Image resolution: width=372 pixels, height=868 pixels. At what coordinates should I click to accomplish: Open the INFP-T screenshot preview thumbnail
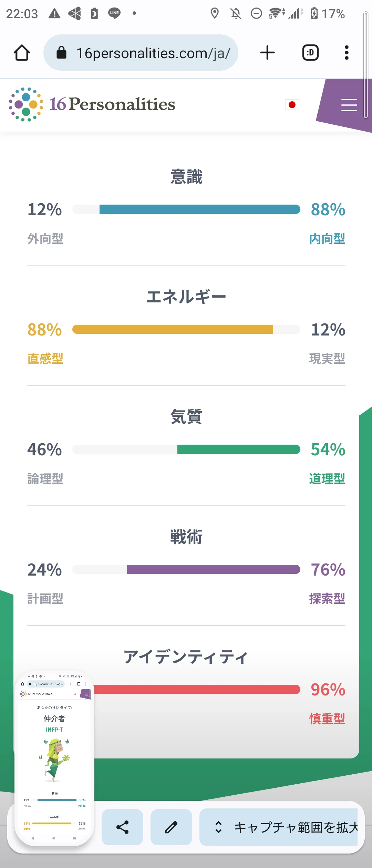pos(54,757)
